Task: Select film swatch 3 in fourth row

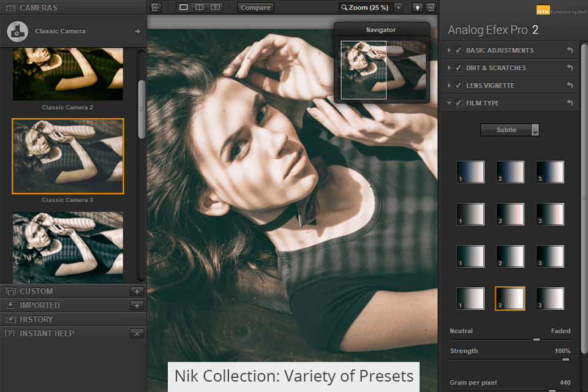Action: pyautogui.click(x=550, y=299)
